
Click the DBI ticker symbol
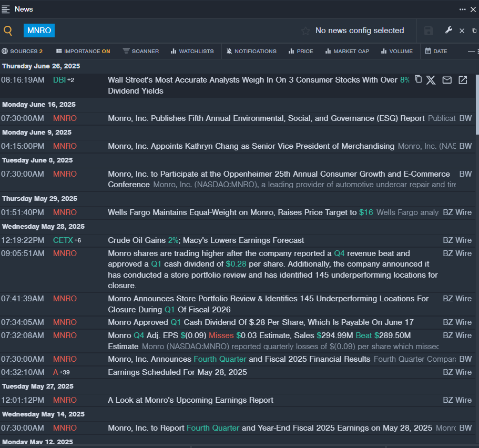pos(59,80)
